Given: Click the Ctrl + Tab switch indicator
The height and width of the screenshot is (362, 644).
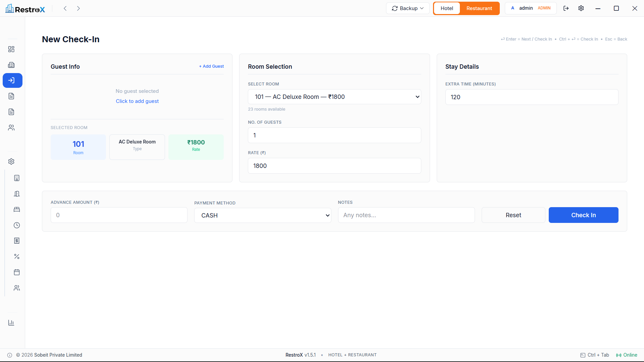Looking at the screenshot, I should 595,355.
